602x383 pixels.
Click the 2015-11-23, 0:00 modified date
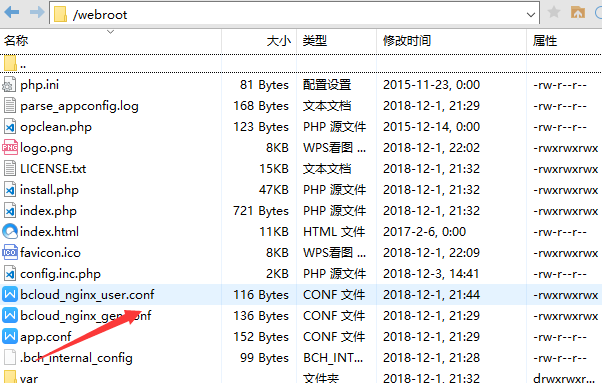[432, 85]
